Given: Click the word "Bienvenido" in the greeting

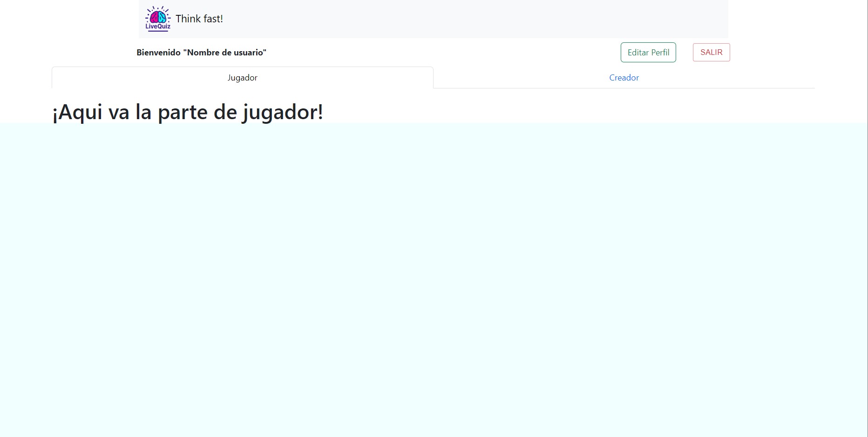Looking at the screenshot, I should (x=158, y=53).
